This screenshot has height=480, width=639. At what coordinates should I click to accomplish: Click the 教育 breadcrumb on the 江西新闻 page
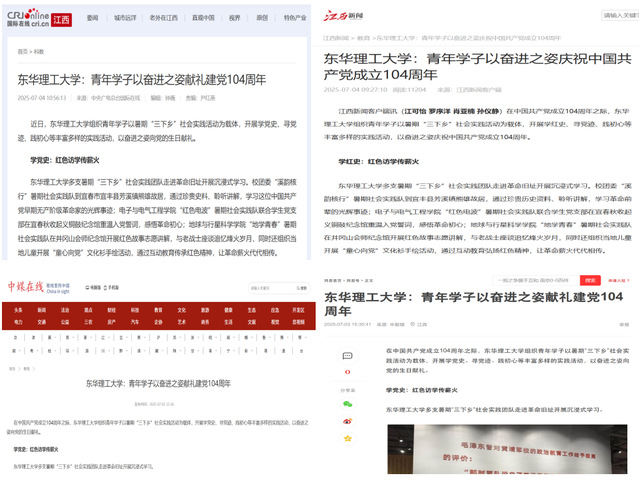point(363,38)
